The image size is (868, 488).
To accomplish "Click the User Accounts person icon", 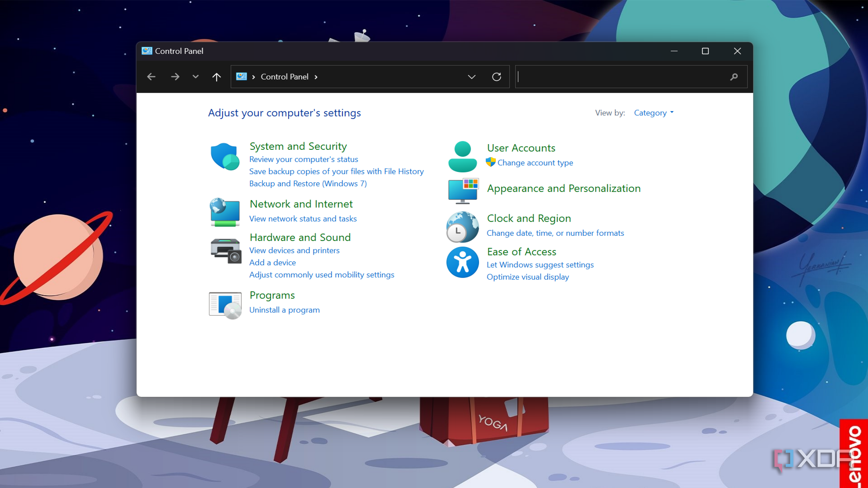I will tap(462, 156).
